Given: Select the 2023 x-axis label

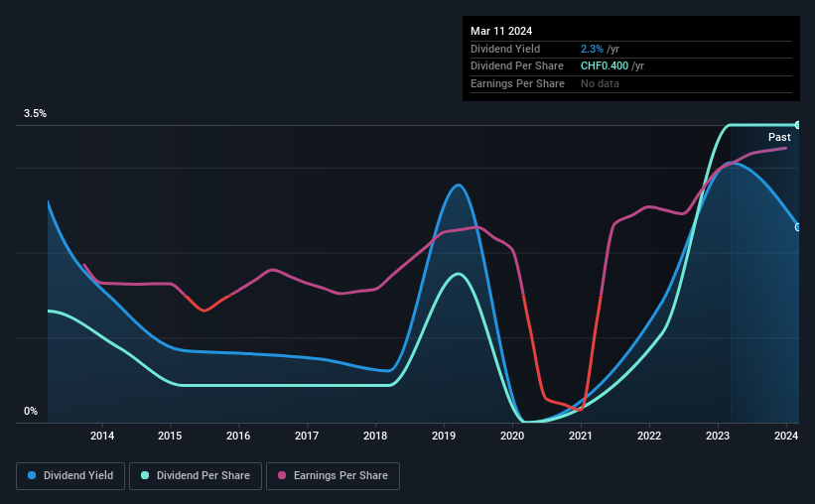Looking at the screenshot, I should pyautogui.click(x=718, y=436).
